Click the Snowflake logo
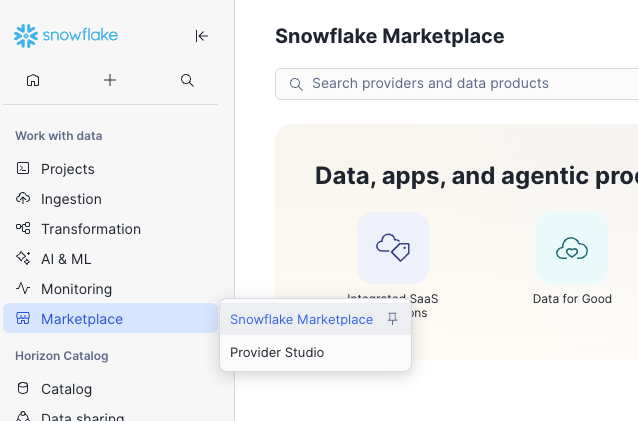638x421 pixels. pyautogui.click(x=66, y=36)
